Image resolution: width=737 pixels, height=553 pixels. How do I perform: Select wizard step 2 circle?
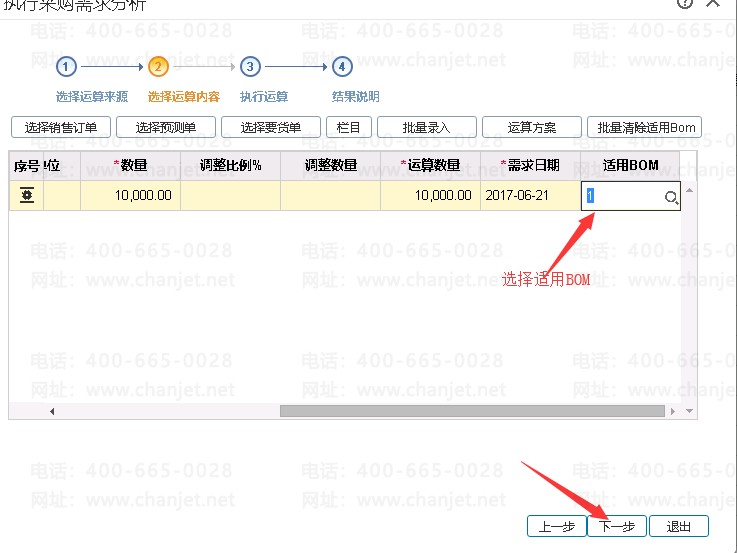point(158,67)
